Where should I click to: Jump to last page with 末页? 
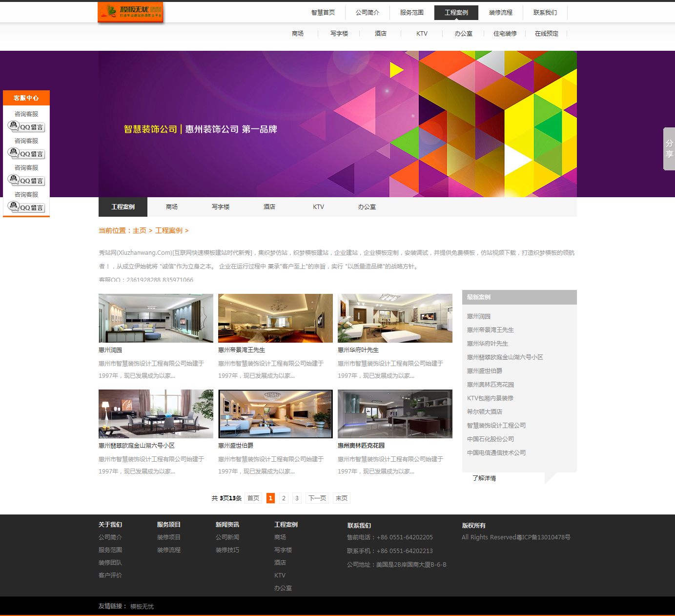tap(342, 498)
